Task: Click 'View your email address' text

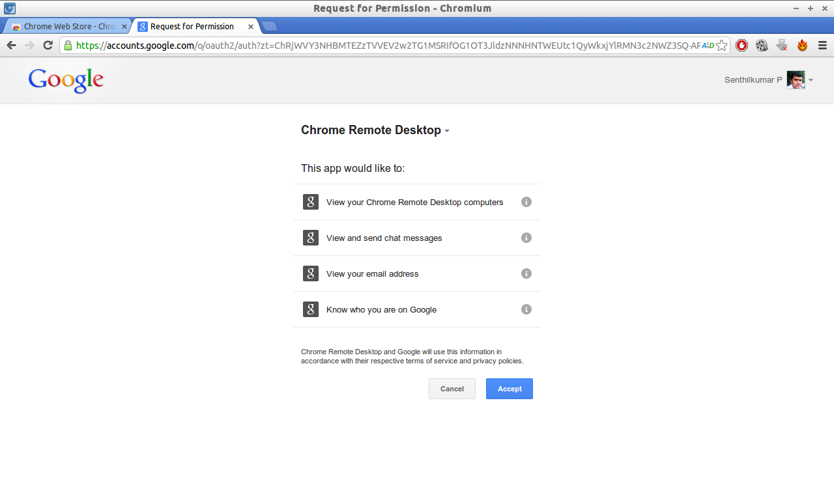Action: (x=373, y=274)
